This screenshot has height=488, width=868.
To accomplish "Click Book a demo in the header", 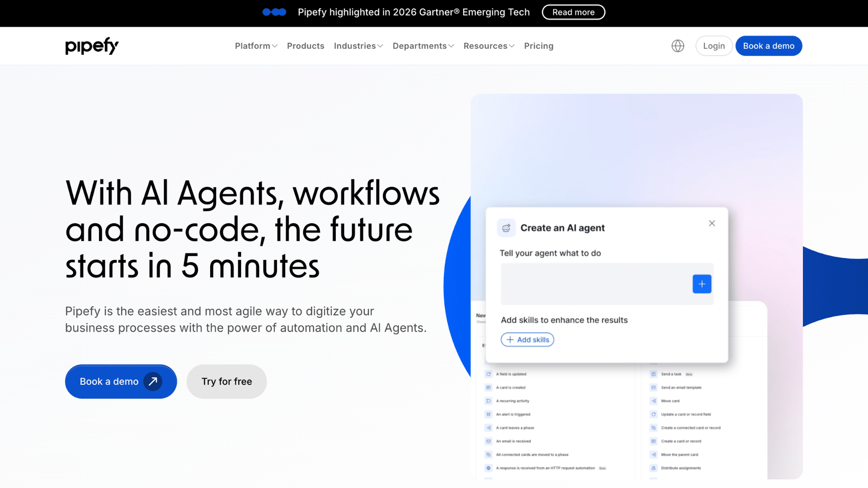I will [769, 46].
